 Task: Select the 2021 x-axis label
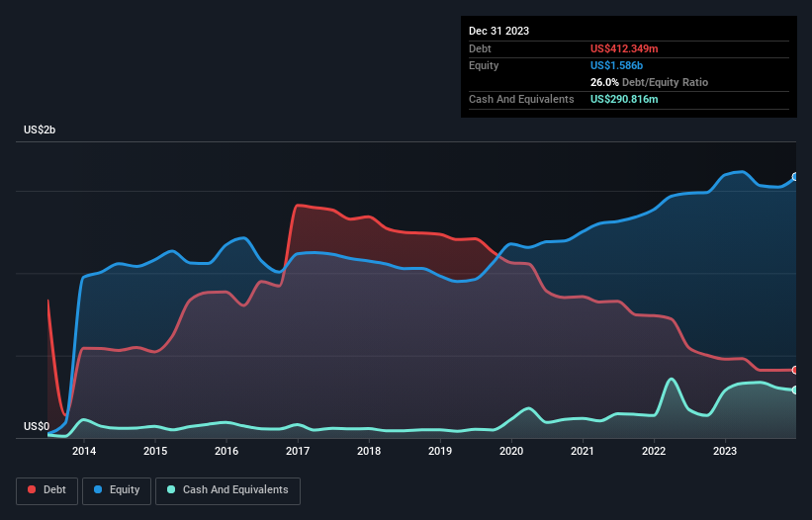click(583, 451)
